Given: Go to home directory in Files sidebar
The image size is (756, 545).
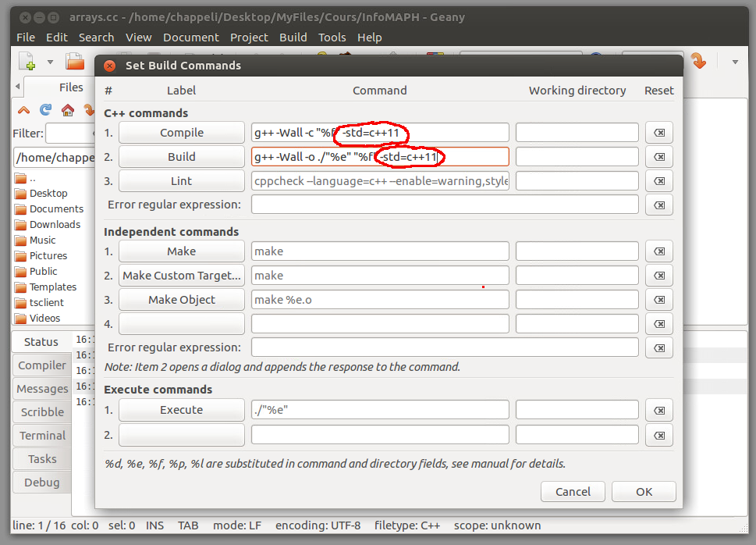Looking at the screenshot, I should click(68, 110).
